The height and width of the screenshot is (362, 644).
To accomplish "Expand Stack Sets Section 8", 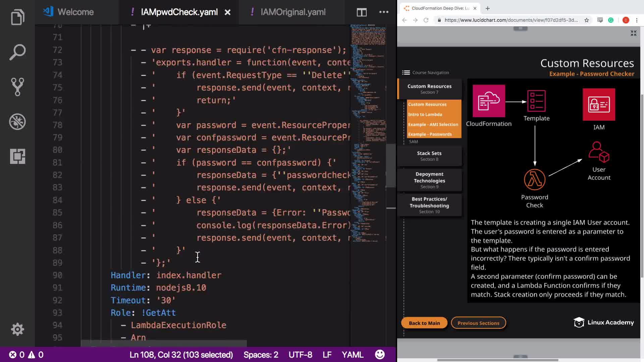I will pos(429,156).
